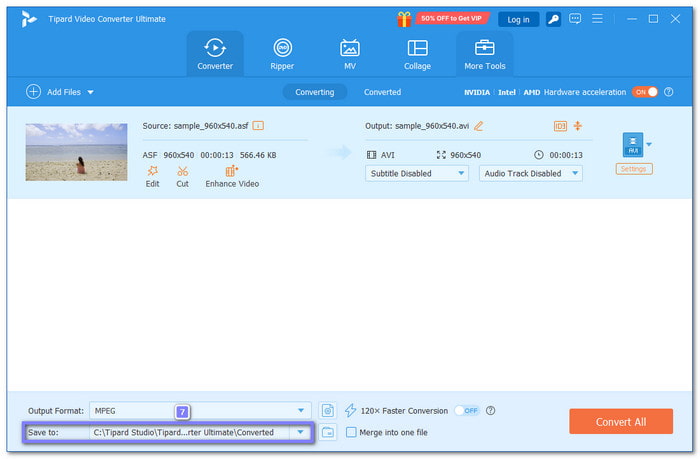Click the output resolution 960x540 icon

coord(441,155)
